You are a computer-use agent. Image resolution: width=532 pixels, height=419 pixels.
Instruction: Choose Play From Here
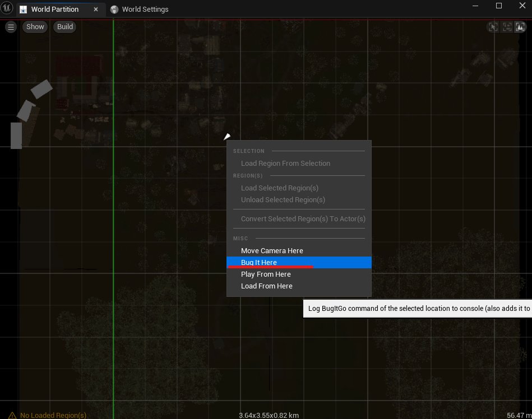pos(299,274)
